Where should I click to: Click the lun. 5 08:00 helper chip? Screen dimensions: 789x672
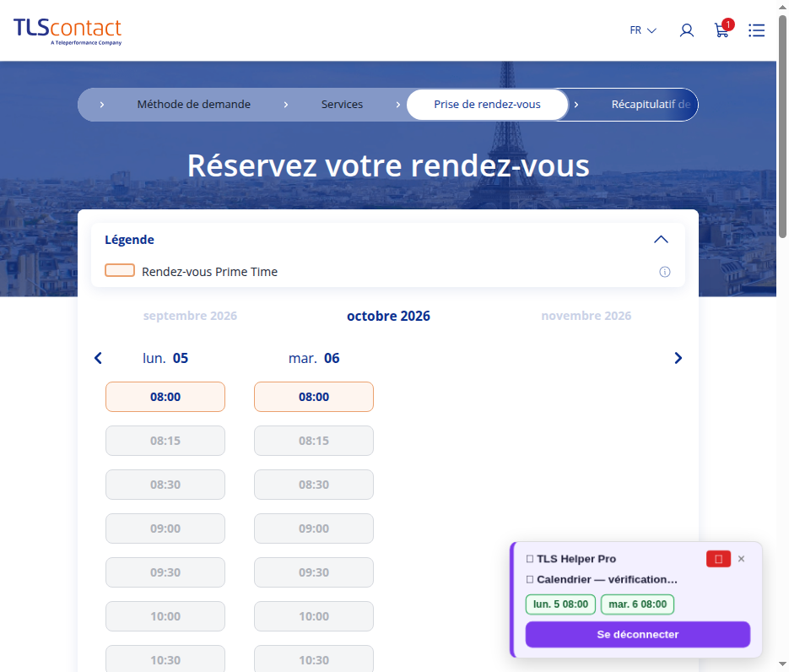coord(560,604)
